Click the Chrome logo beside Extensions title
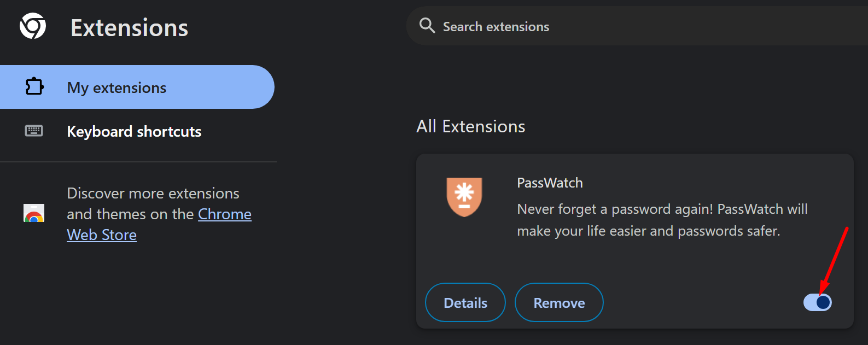 pos(33,26)
